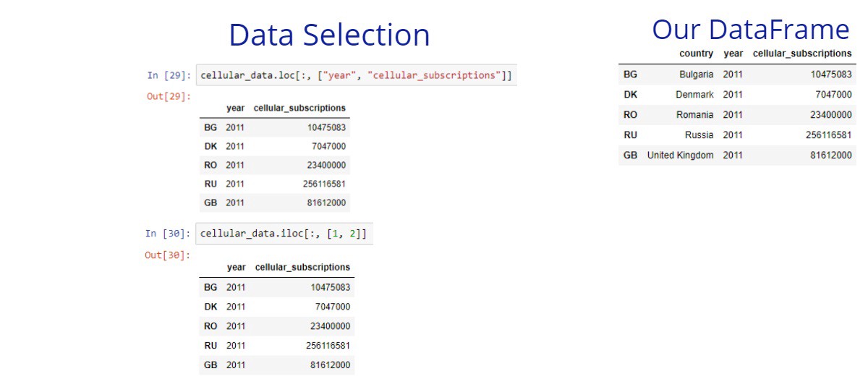Select the Bulgaria cell in the DataFrame table
Image resolution: width=868 pixels, height=379 pixels.
coord(696,74)
